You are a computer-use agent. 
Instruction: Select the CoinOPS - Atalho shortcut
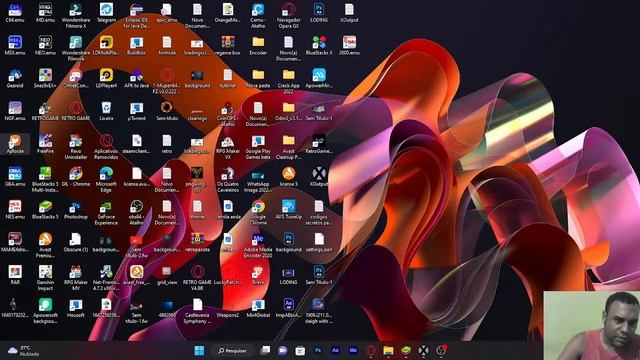(228, 114)
